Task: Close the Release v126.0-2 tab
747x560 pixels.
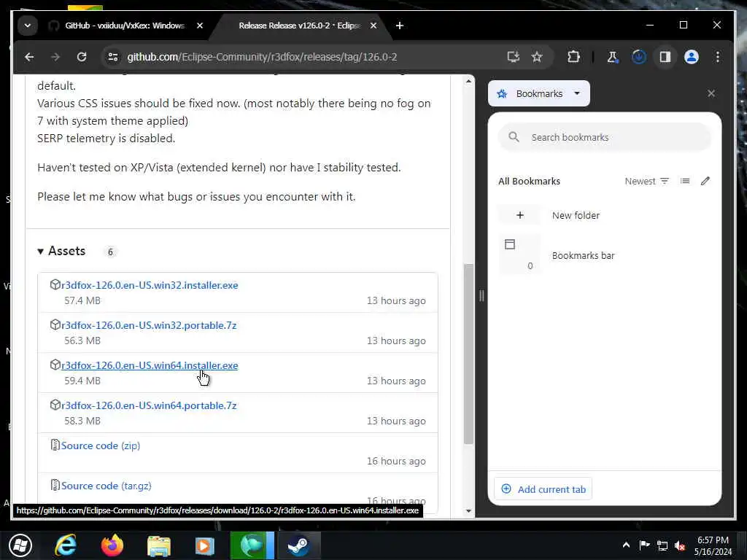Action: (x=373, y=26)
